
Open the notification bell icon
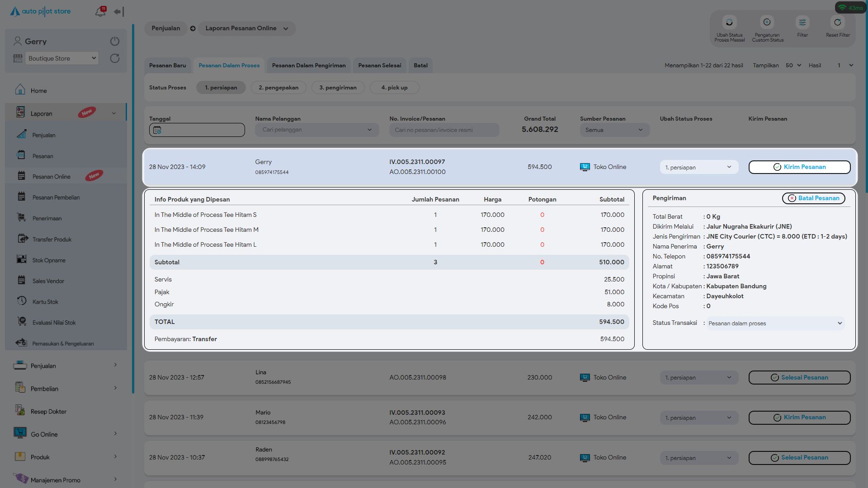[x=100, y=12]
